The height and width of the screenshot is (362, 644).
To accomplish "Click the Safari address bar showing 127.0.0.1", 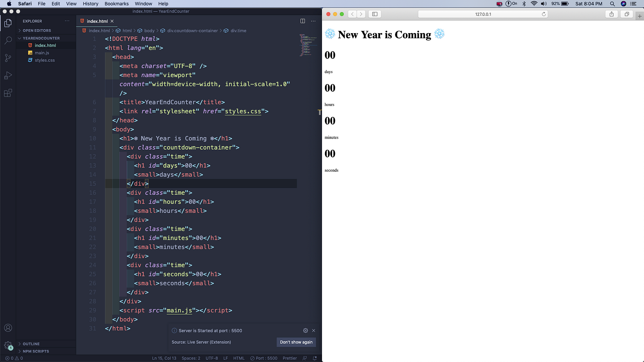I will (x=483, y=14).
